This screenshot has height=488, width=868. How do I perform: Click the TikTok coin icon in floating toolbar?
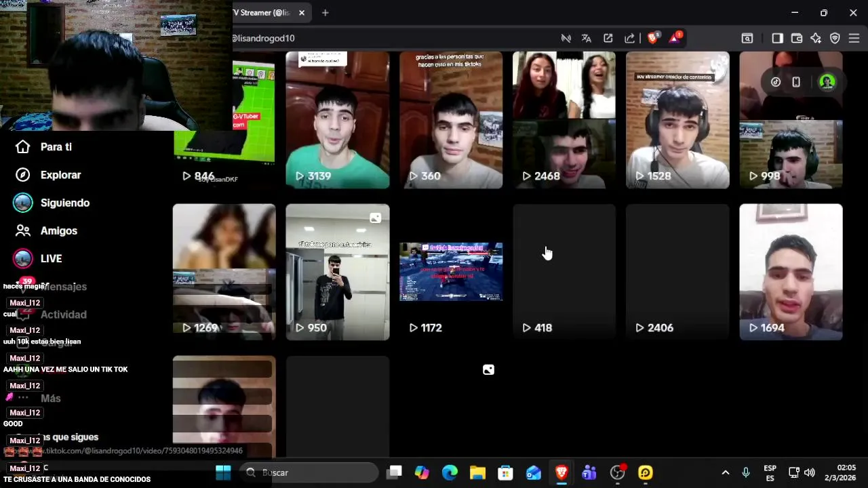[x=776, y=82]
